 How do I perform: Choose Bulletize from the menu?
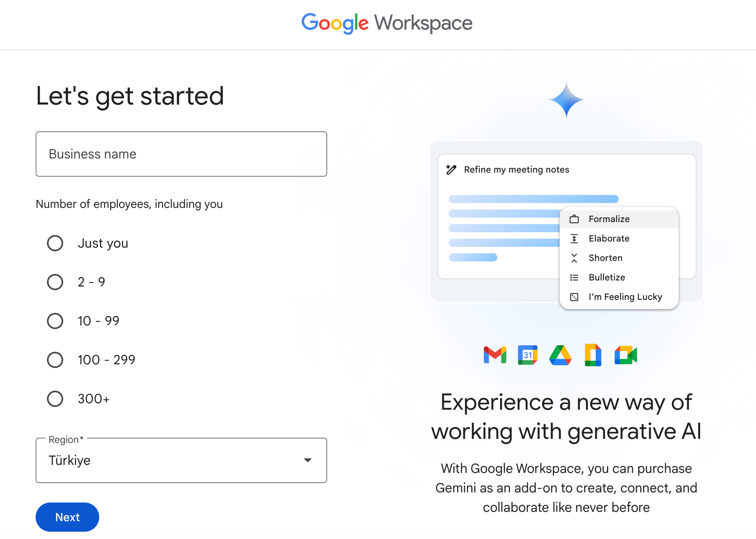pos(619,278)
